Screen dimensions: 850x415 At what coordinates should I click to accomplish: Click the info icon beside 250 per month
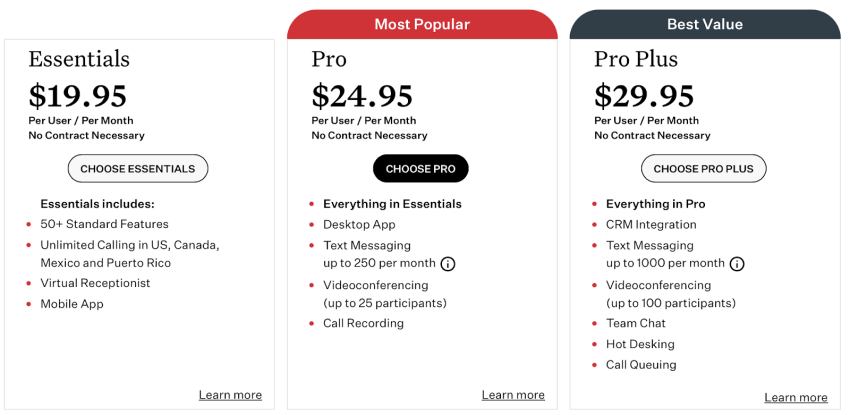(x=448, y=264)
